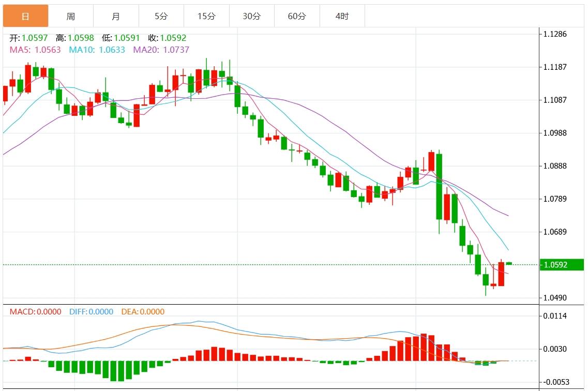
Task: Click the 0.0114 label on the MACD axis
Action: point(555,316)
